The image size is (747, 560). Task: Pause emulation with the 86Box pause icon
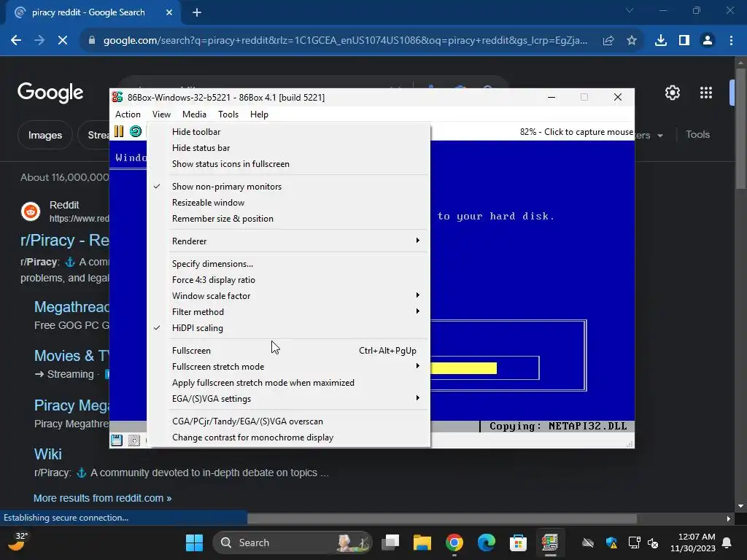coord(119,131)
